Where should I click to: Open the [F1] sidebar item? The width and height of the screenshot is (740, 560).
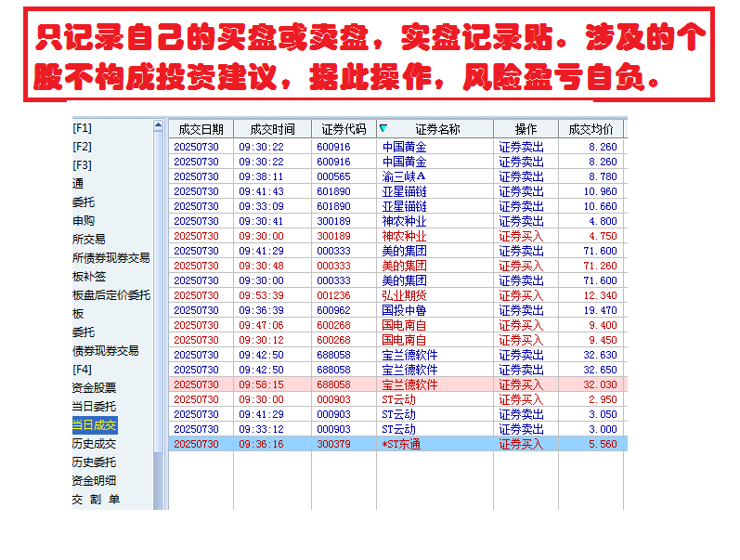pyautogui.click(x=82, y=128)
